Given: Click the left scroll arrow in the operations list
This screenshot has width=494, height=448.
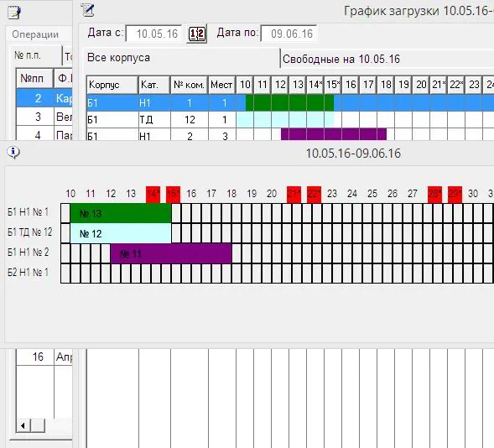Looking at the screenshot, I should click(x=23, y=426).
